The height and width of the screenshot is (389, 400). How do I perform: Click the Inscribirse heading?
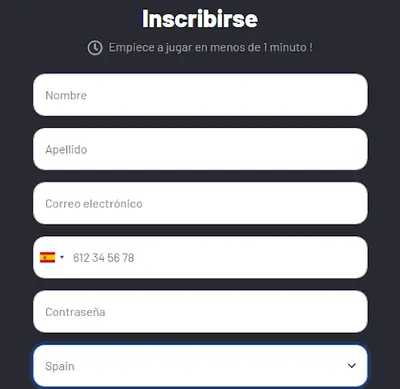pos(200,19)
